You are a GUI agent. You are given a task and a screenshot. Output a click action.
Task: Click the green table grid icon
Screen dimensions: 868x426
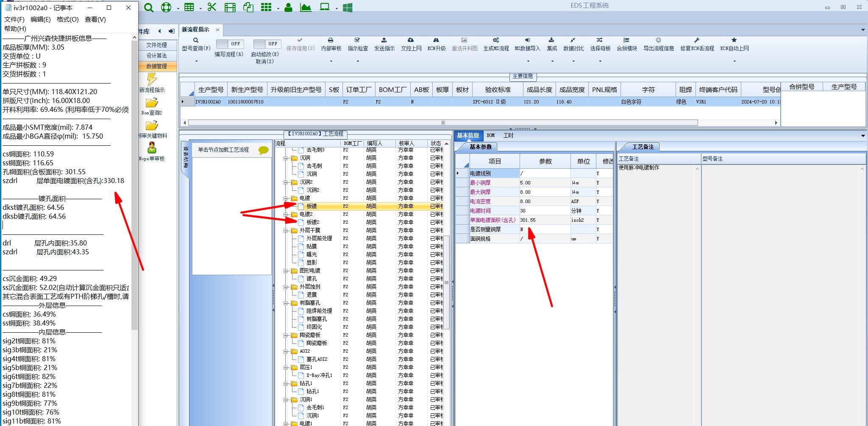click(189, 7)
